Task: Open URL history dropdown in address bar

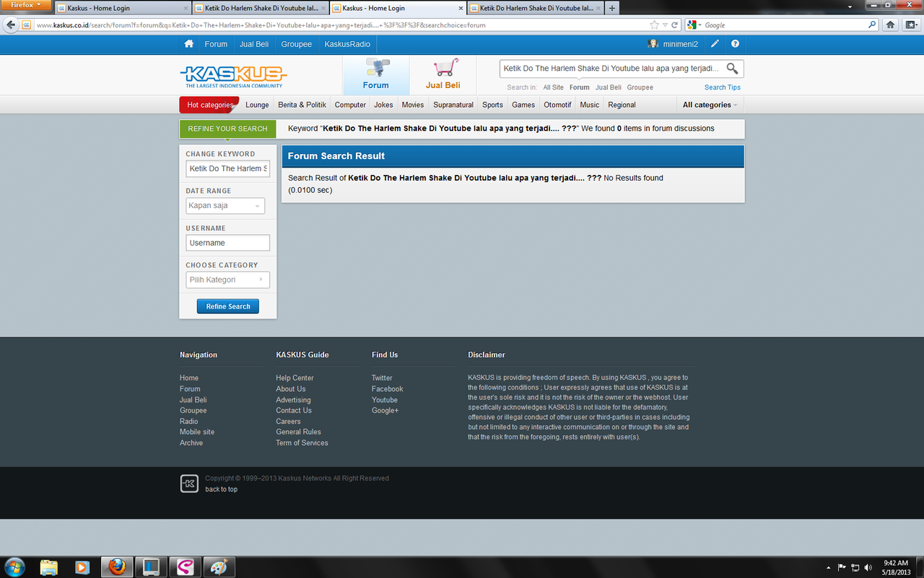Action: pyautogui.click(x=665, y=25)
